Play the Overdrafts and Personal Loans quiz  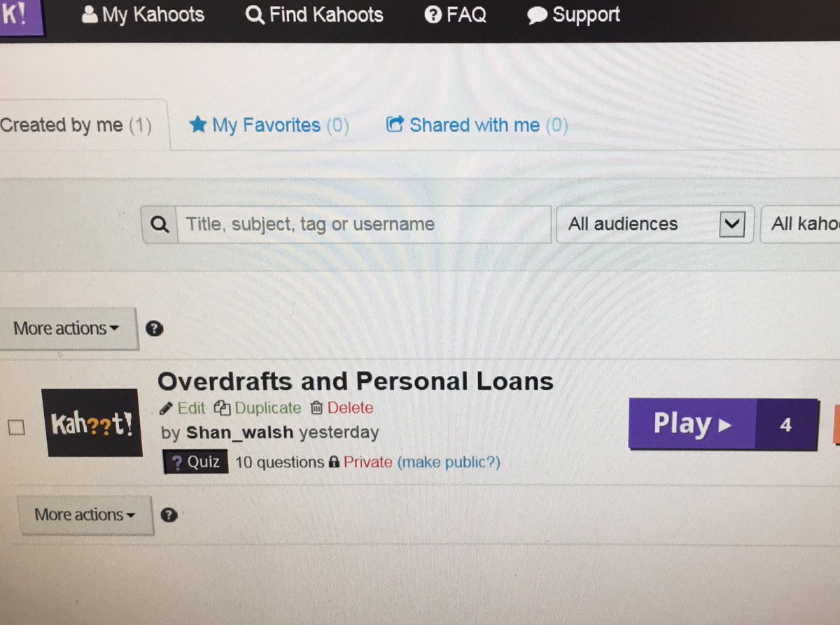(x=692, y=423)
